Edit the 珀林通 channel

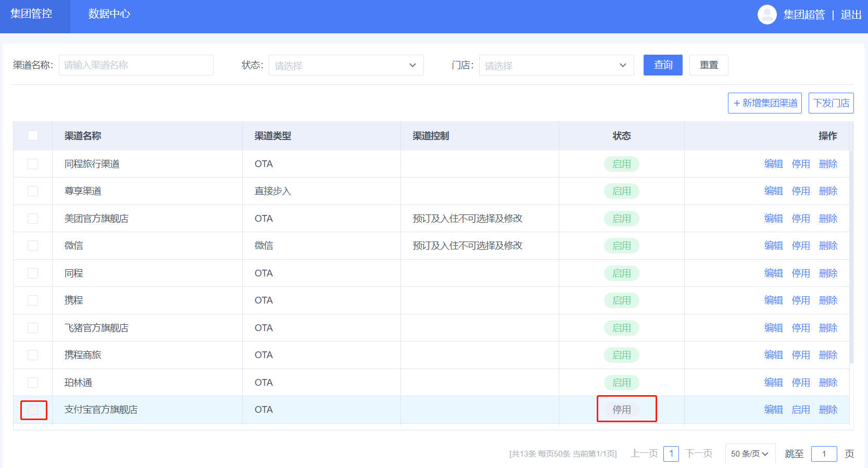click(x=774, y=383)
